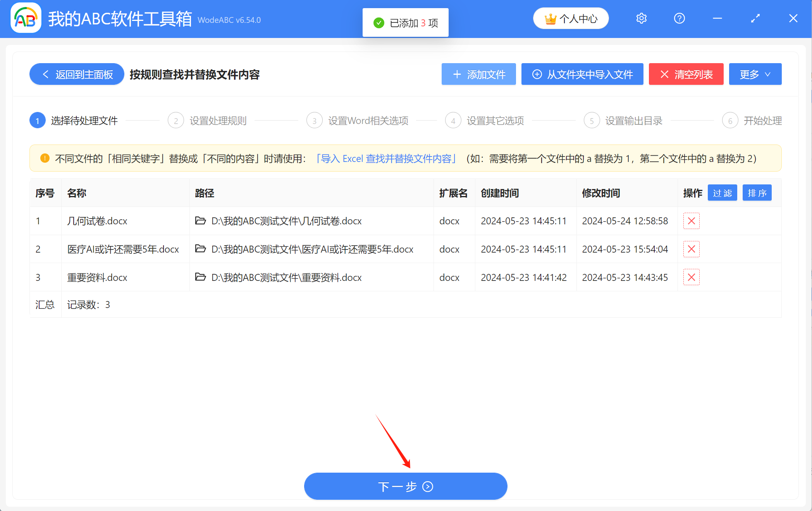
Task: Click the 过滤 filter control
Action: tap(722, 193)
